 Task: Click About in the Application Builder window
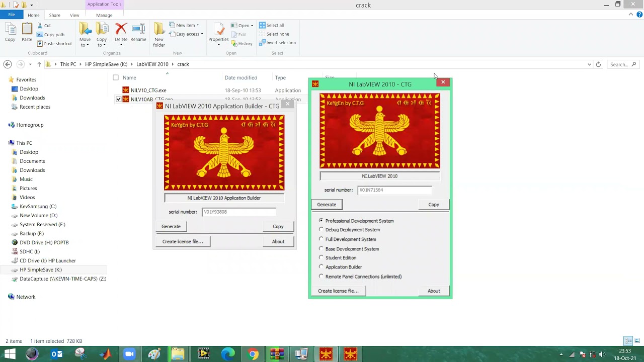278,242
